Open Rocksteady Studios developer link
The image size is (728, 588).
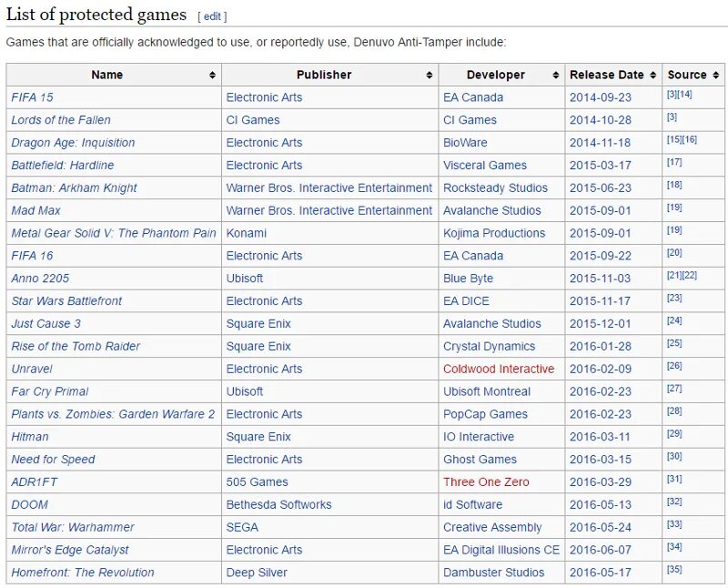[495, 188]
